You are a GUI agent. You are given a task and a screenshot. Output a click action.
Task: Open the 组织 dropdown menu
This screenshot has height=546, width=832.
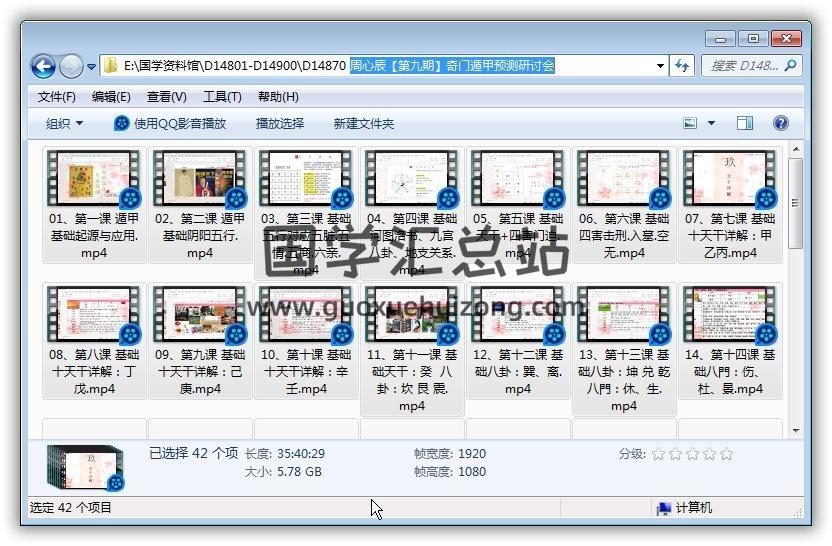[65, 123]
